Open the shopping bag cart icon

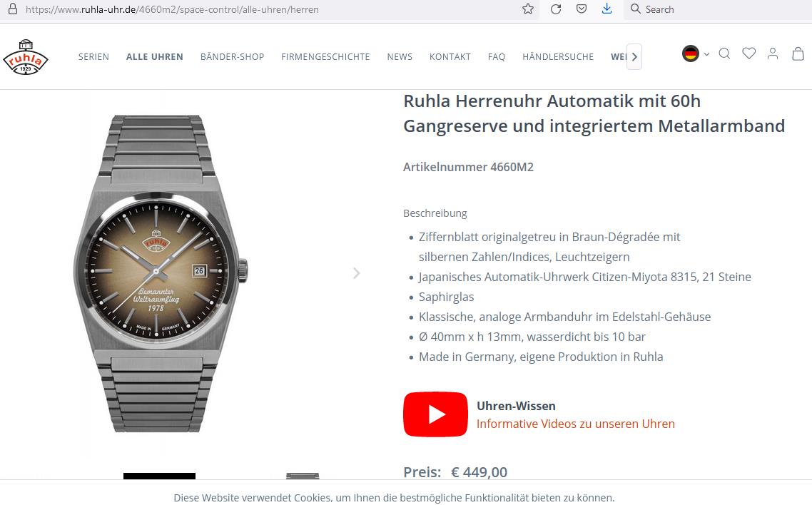pyautogui.click(x=798, y=53)
